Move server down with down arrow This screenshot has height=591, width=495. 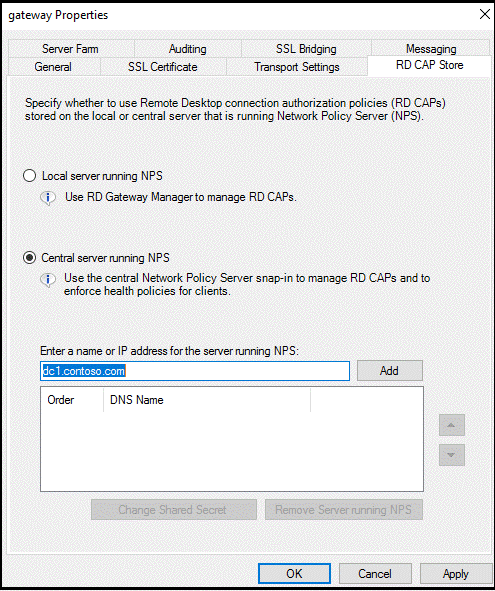[x=452, y=455]
